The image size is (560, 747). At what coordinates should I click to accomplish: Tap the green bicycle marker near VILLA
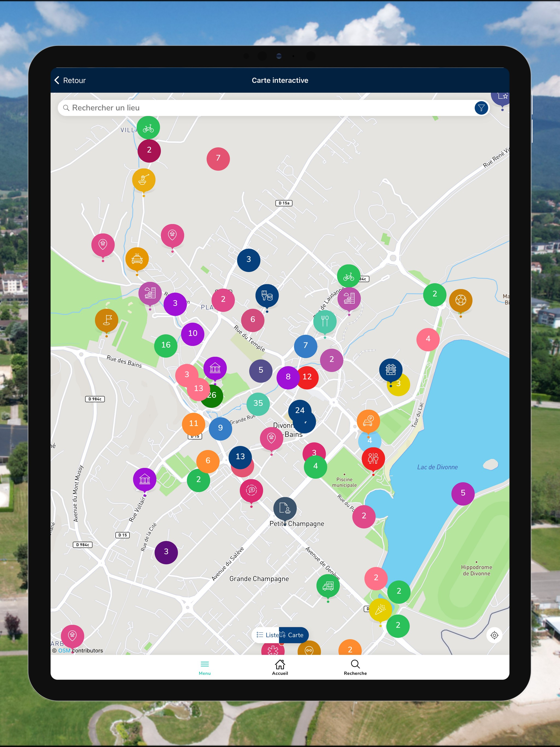coord(148,128)
